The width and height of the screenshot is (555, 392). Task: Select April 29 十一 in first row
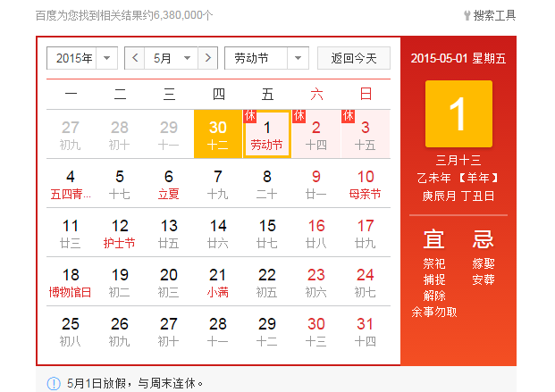click(x=169, y=134)
